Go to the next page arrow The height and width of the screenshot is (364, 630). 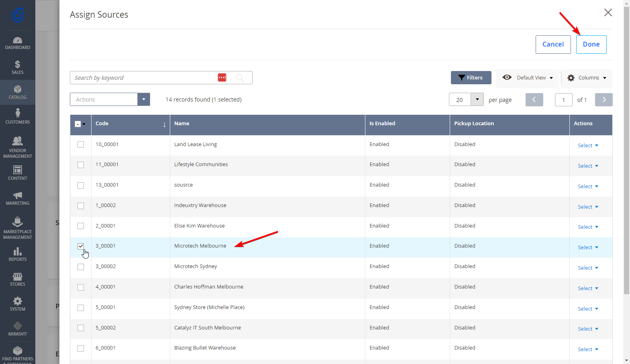604,100
